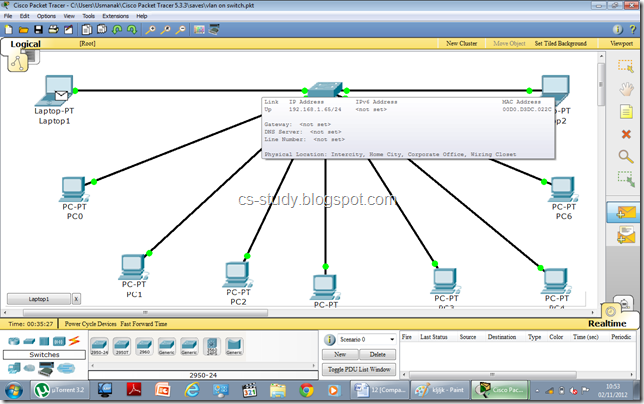Switch to the Logical workspace tab

(x=25, y=44)
